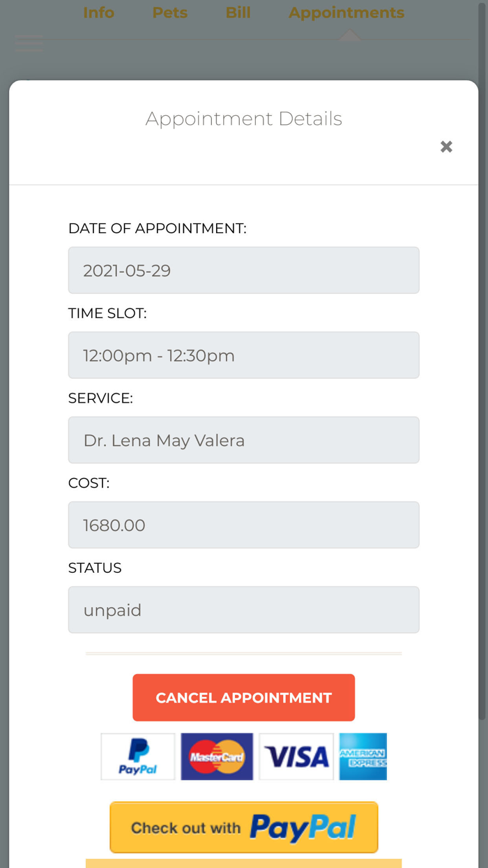Select the American Express payment icon
This screenshot has width=488, height=868.
(x=363, y=756)
